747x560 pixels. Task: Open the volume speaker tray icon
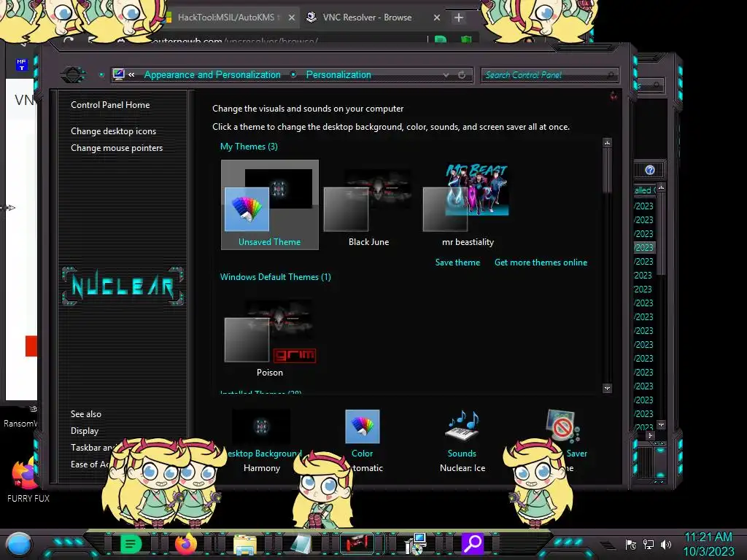coord(666,545)
